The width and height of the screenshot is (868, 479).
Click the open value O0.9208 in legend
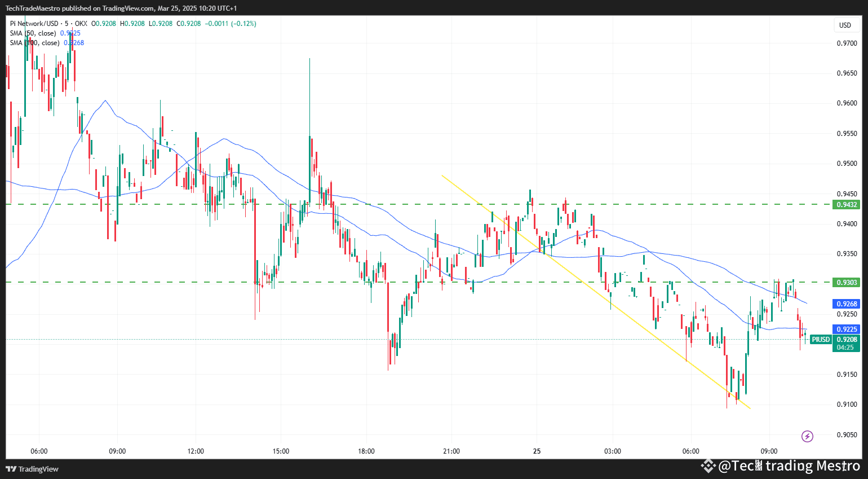click(104, 24)
